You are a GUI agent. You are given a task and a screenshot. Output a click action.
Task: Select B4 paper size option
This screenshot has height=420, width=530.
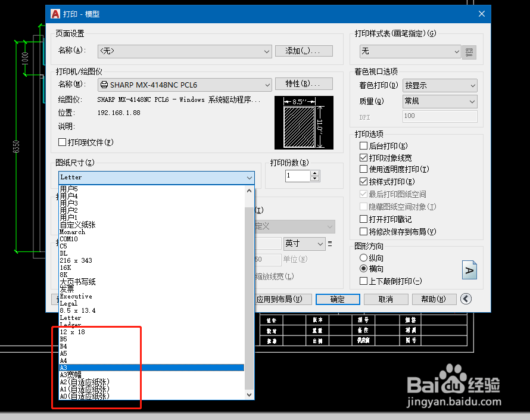point(152,346)
